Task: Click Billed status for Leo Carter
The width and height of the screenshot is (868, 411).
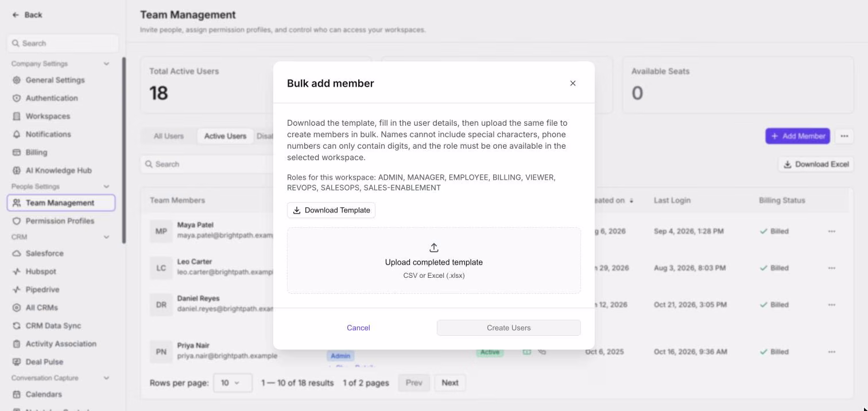Action: coord(774,268)
